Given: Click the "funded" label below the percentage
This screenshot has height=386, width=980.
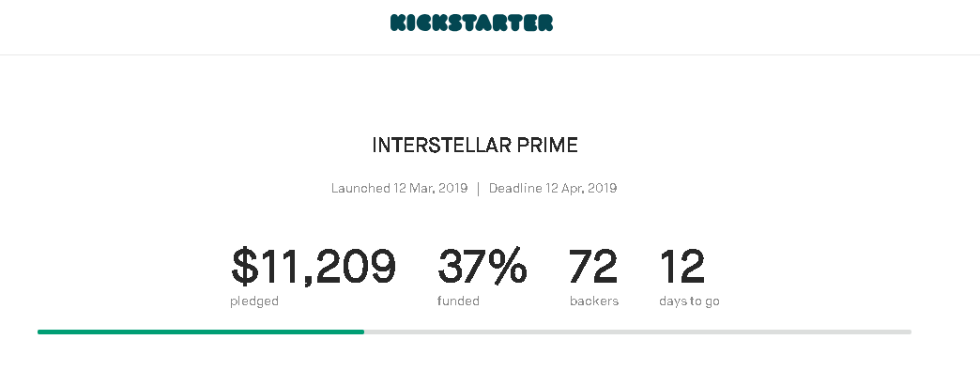Looking at the screenshot, I should coord(458,301).
